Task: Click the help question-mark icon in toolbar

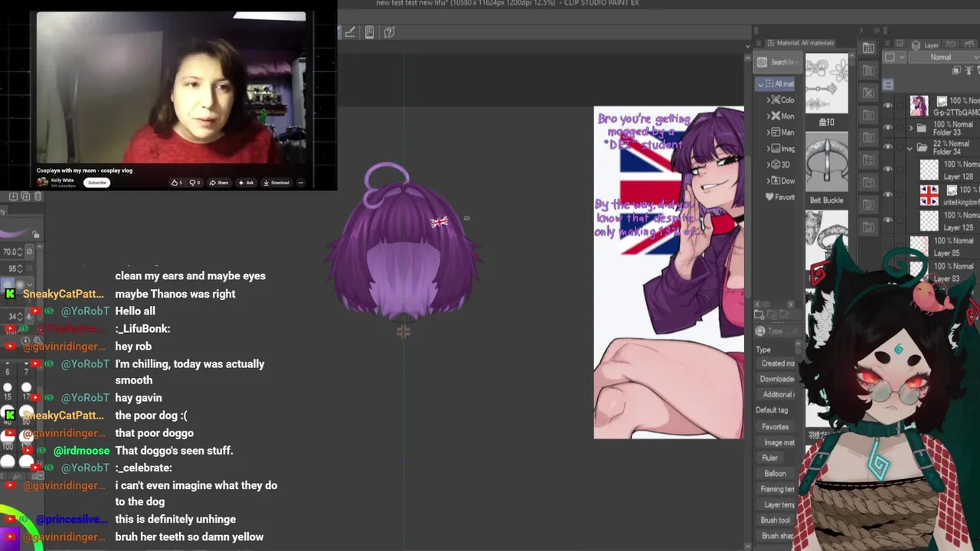Action: tap(389, 32)
